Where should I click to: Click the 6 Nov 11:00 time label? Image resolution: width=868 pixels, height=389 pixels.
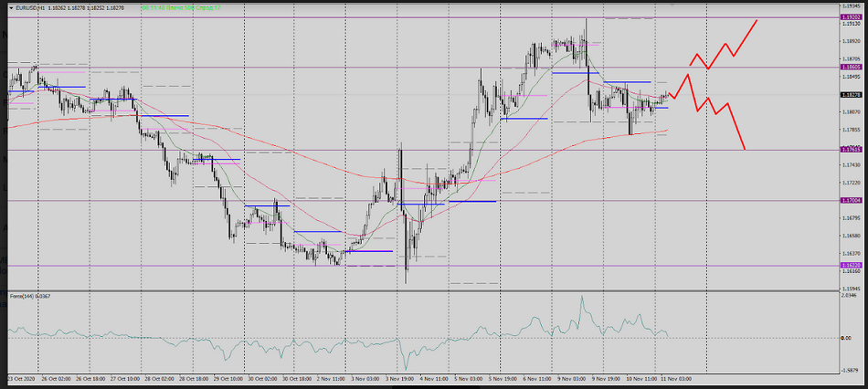point(538,378)
